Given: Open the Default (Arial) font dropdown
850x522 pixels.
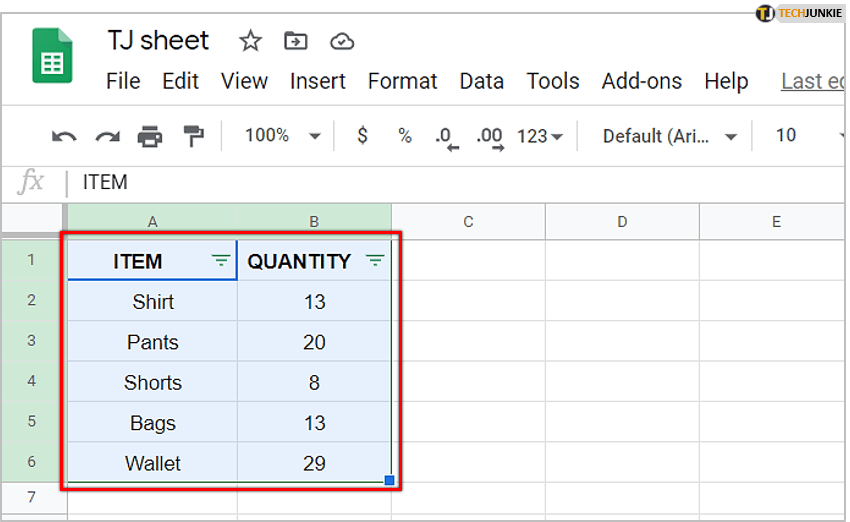Looking at the screenshot, I should tap(670, 136).
